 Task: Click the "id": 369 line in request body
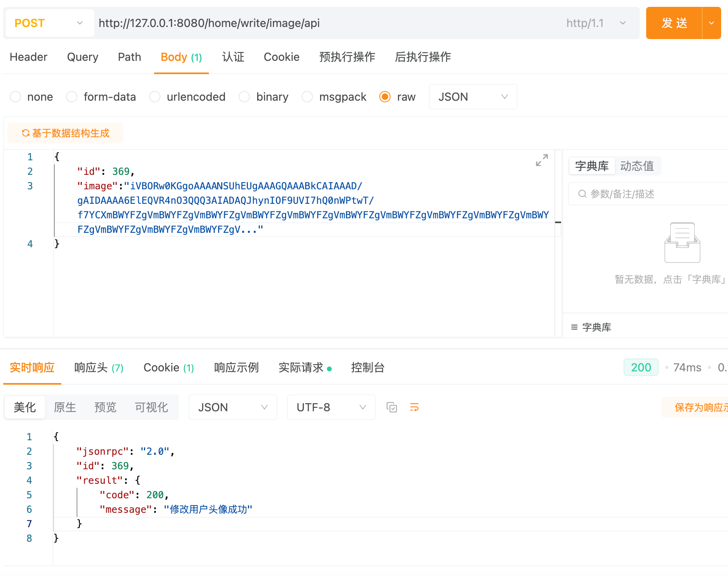(106, 172)
